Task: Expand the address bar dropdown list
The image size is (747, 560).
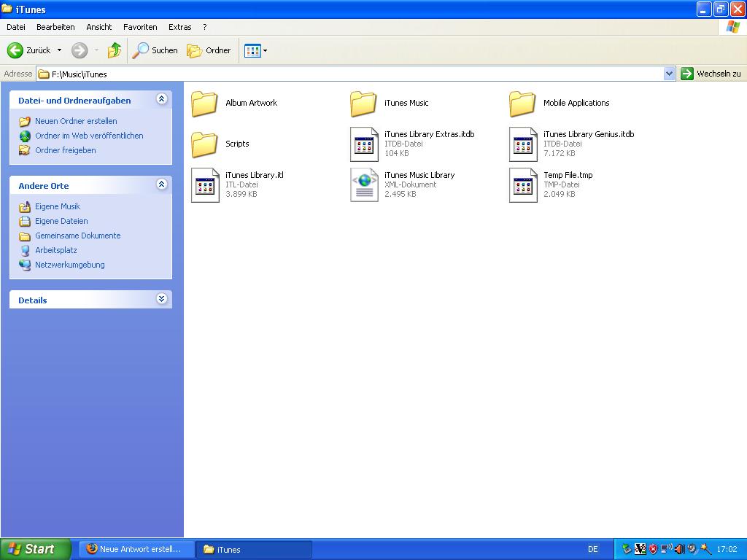Action: click(x=670, y=74)
